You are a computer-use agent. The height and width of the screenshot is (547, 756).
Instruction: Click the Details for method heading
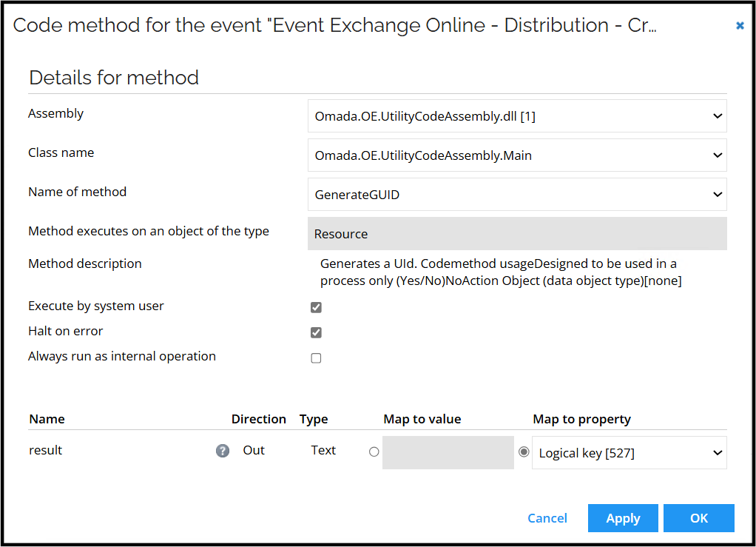tap(113, 77)
